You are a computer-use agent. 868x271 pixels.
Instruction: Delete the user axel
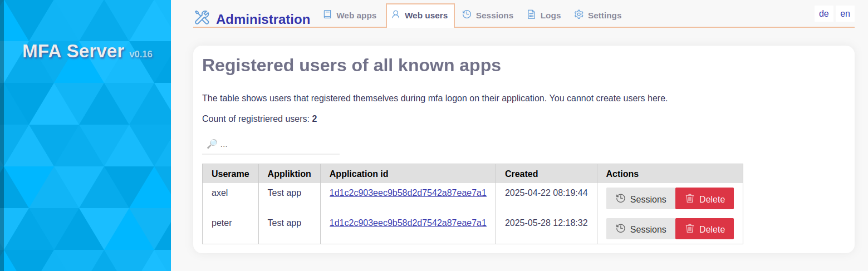click(x=704, y=199)
